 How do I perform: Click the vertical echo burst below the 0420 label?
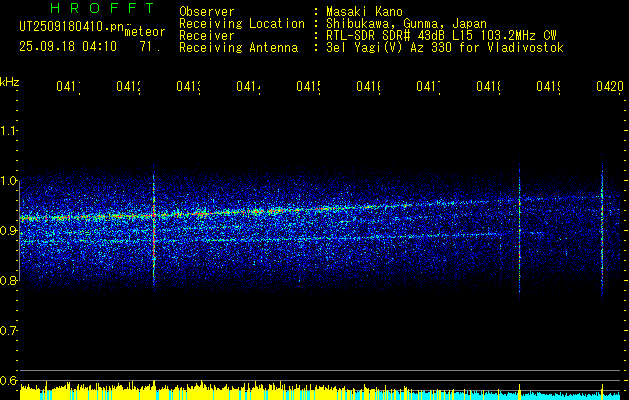[602, 227]
